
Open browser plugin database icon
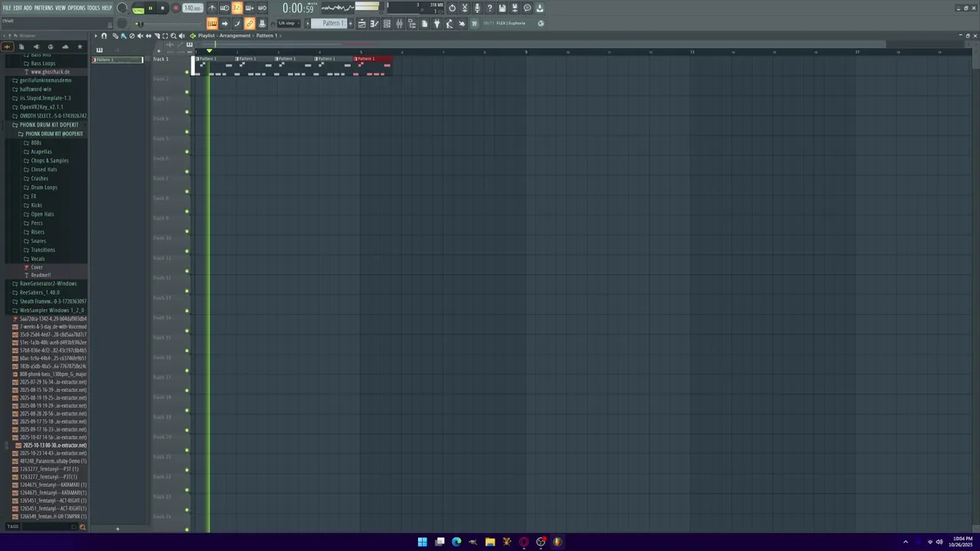click(36, 47)
